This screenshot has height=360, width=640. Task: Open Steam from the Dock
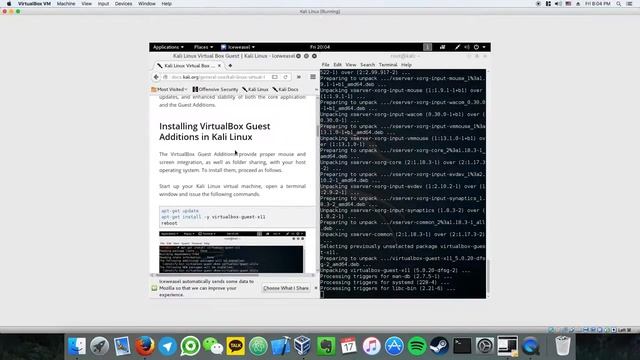coord(439,346)
